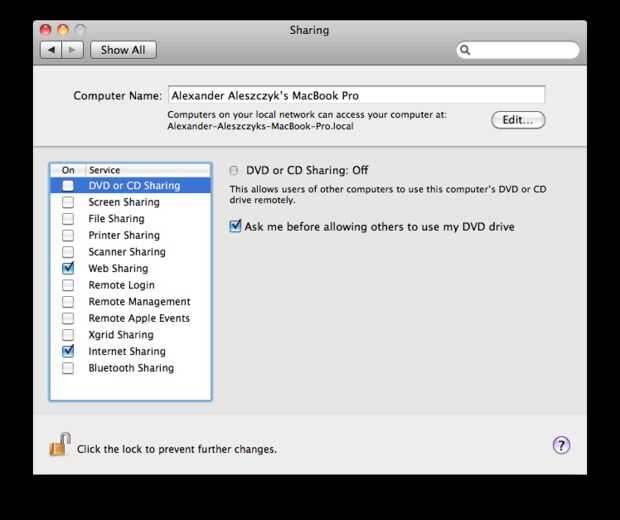
Task: Enable the Remote Login checkbox
Action: point(68,285)
